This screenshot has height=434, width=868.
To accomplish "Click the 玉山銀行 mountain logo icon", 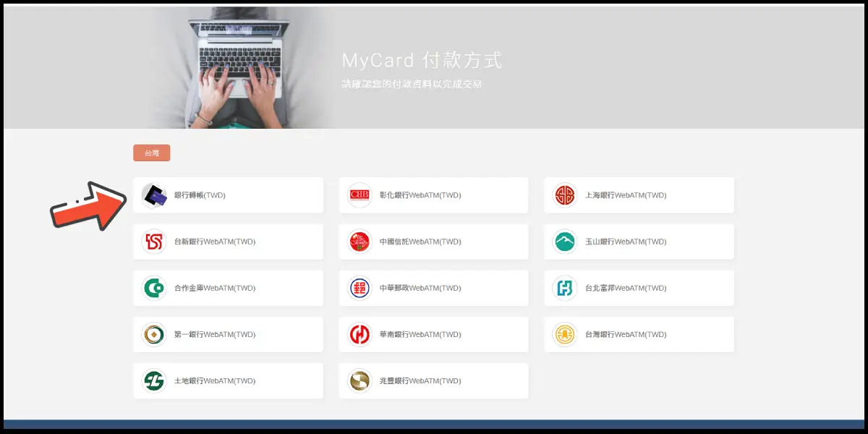I will 565,242.
